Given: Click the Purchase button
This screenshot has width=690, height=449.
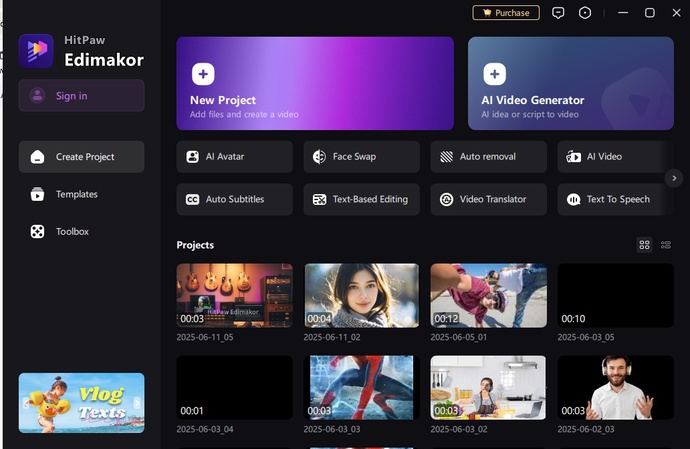Looking at the screenshot, I should pyautogui.click(x=506, y=13).
